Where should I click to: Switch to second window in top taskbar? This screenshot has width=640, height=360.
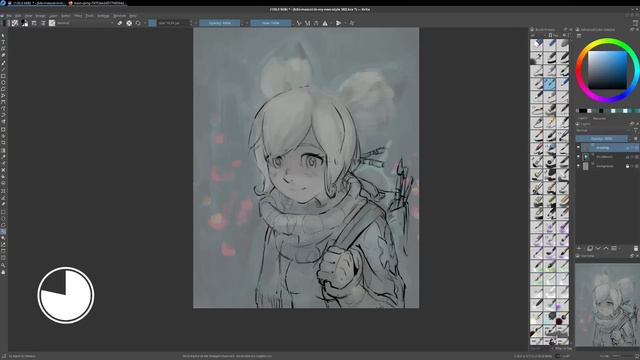[96, 3]
